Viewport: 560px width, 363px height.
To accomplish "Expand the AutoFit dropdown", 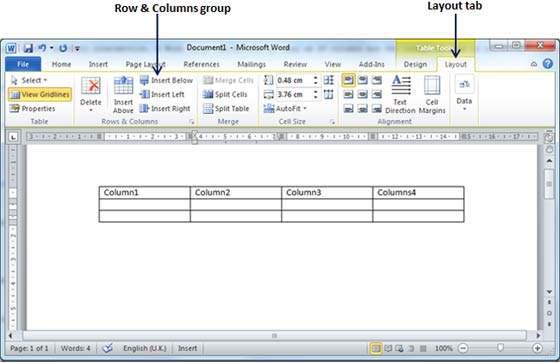I will click(285, 108).
